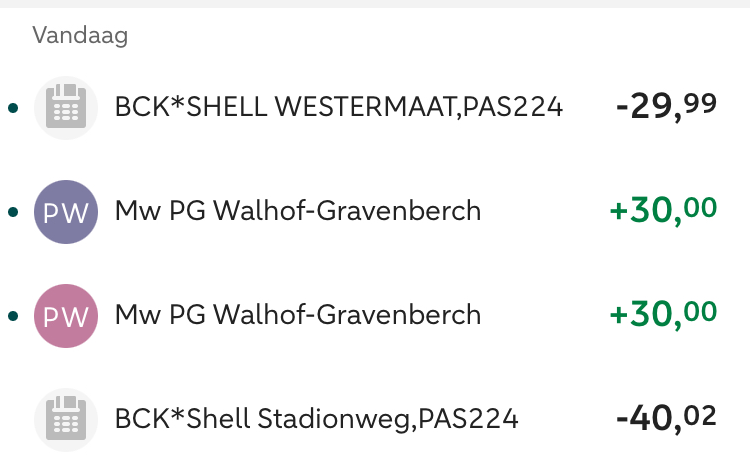Viewport: 750px width, 473px height.
Task: Click the PW initials in the pink avatar
Action: [66, 316]
